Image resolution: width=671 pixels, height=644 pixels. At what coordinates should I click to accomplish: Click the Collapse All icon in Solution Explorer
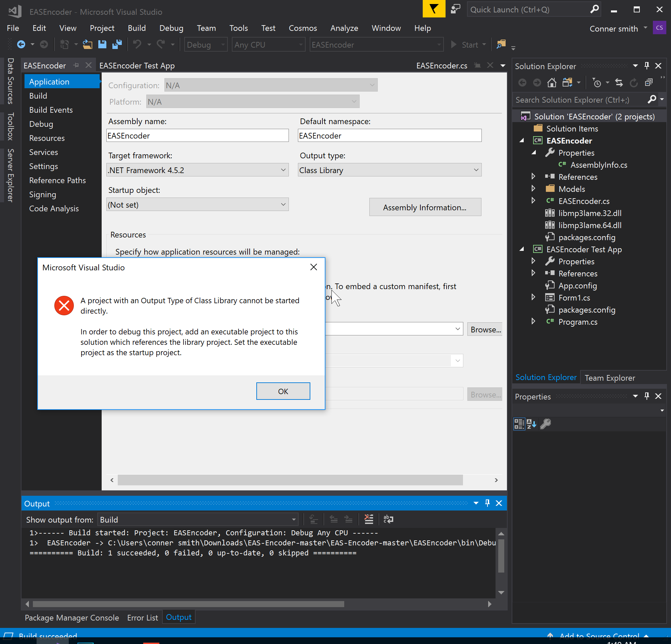[649, 83]
